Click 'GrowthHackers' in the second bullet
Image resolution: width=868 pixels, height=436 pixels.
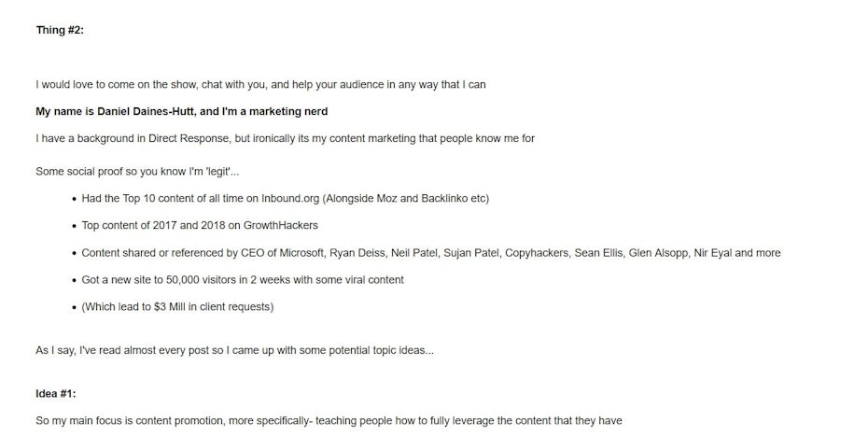281,226
